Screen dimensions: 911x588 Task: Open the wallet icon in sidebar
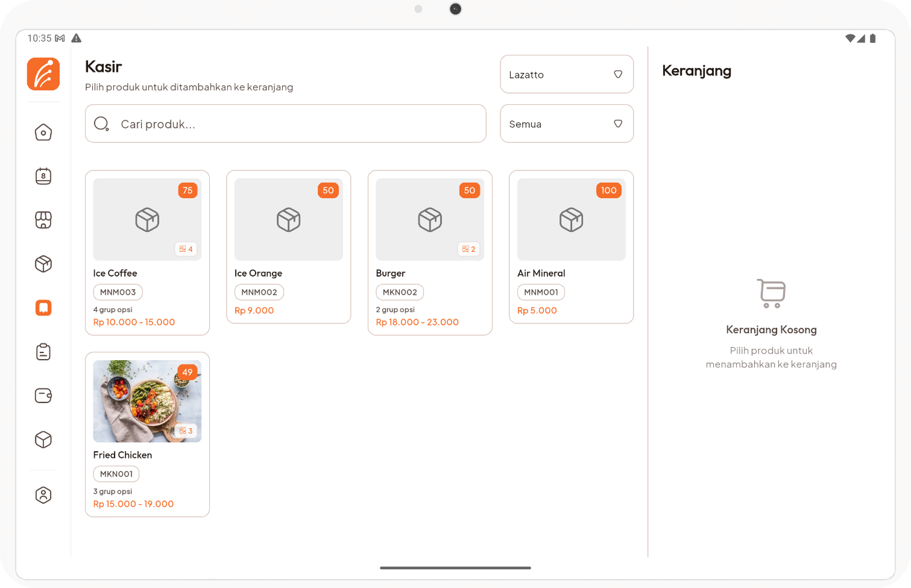coord(43,396)
